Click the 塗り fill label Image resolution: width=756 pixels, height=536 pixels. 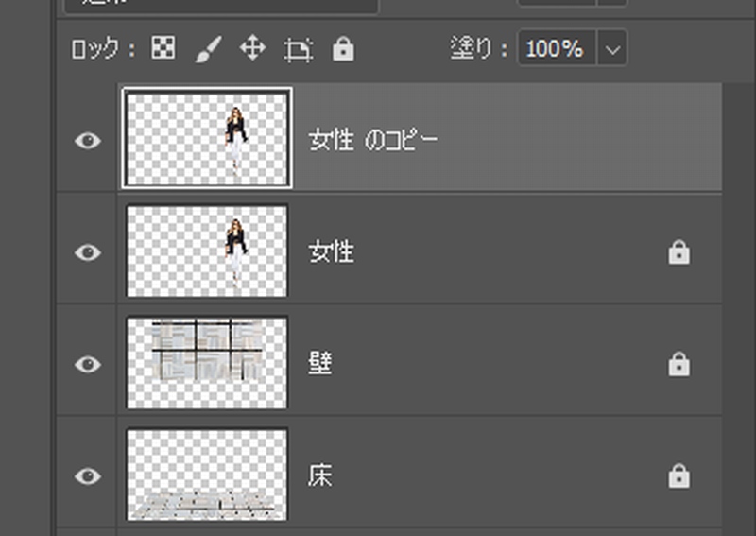pos(480,49)
